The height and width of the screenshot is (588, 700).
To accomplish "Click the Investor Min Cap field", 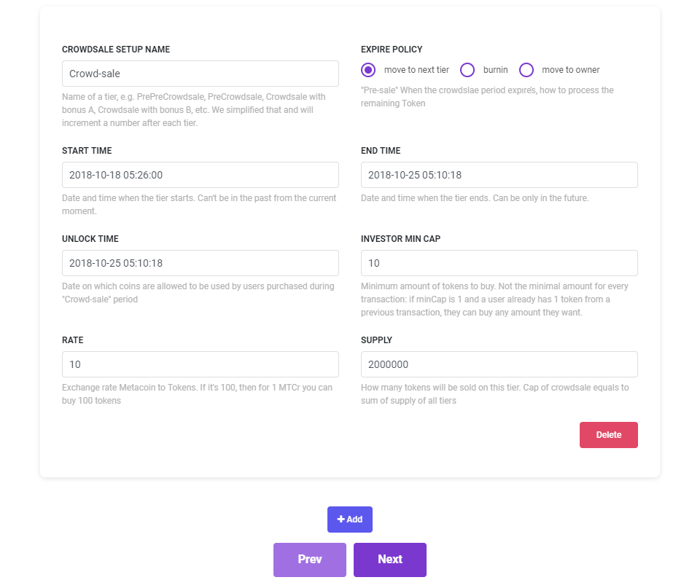I will click(x=499, y=263).
